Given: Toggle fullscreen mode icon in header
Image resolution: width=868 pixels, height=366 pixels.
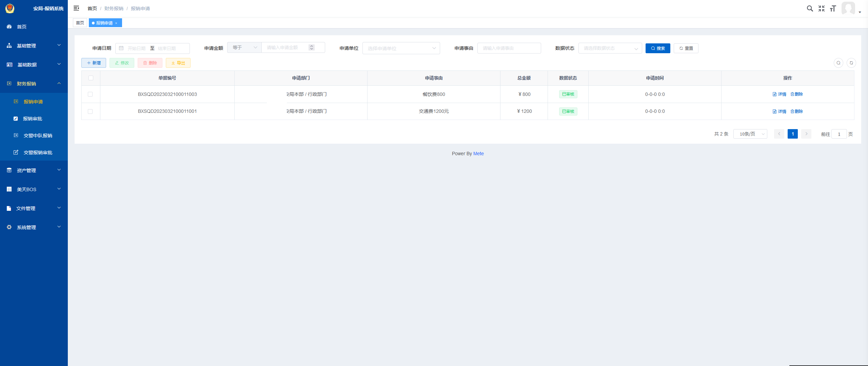Looking at the screenshot, I should click(x=821, y=8).
